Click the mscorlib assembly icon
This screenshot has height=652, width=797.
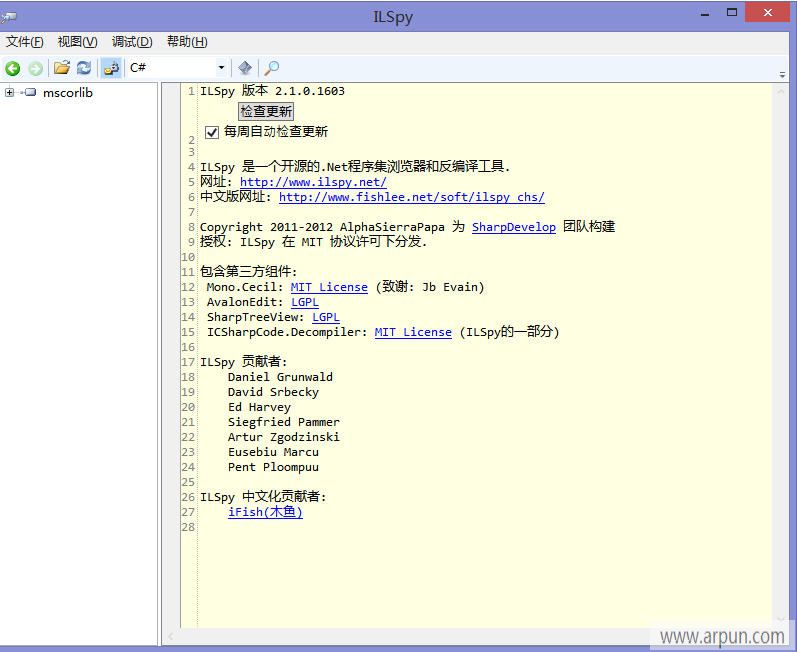(29, 93)
